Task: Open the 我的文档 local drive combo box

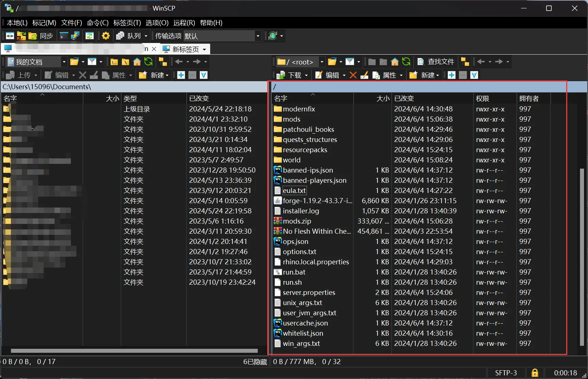Action: click(x=37, y=62)
